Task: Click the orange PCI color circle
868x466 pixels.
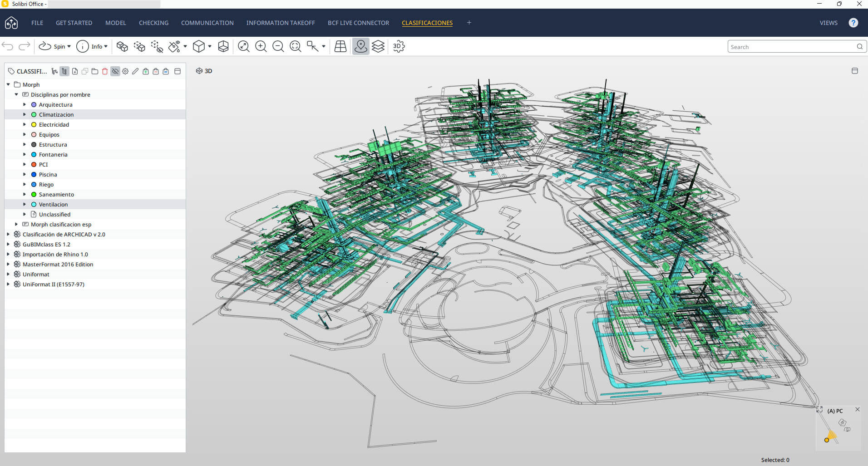Action: tap(34, 164)
